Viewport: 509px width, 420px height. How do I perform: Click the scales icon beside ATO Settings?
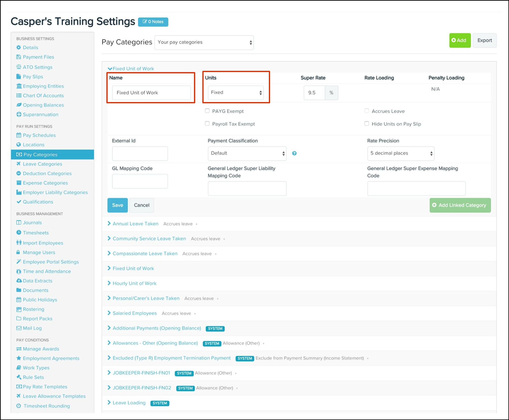(19, 67)
